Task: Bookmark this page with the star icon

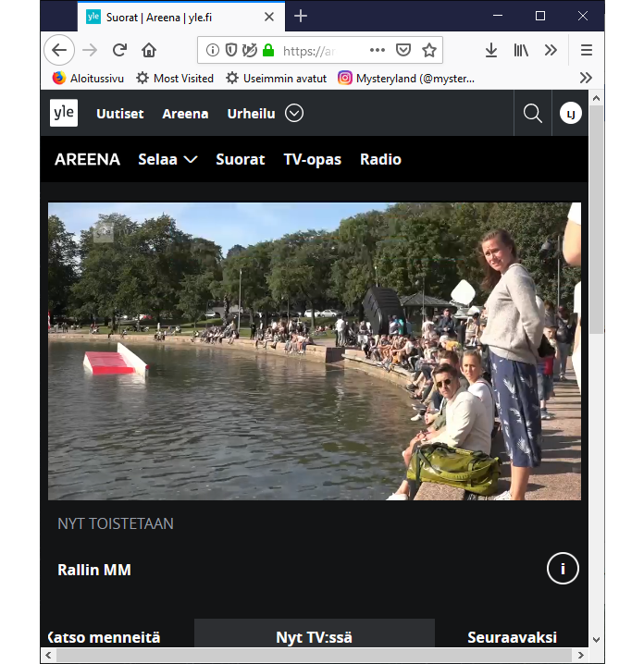Action: pos(429,50)
